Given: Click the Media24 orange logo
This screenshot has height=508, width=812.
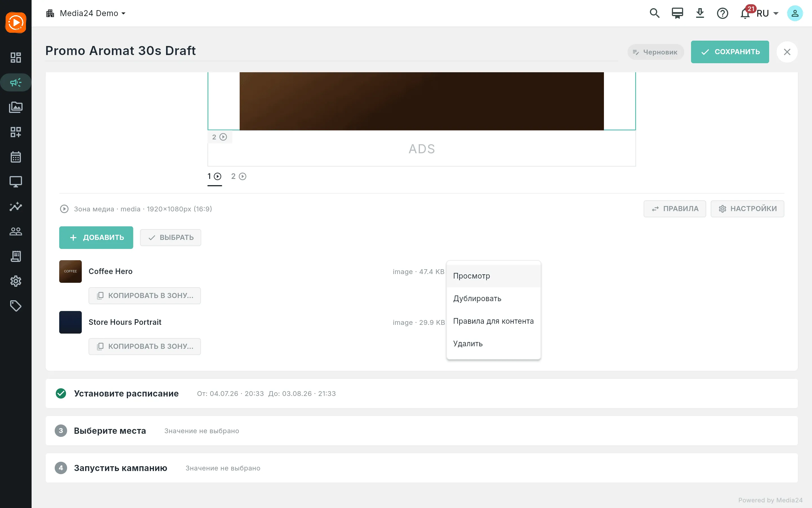Looking at the screenshot, I should pos(16,23).
